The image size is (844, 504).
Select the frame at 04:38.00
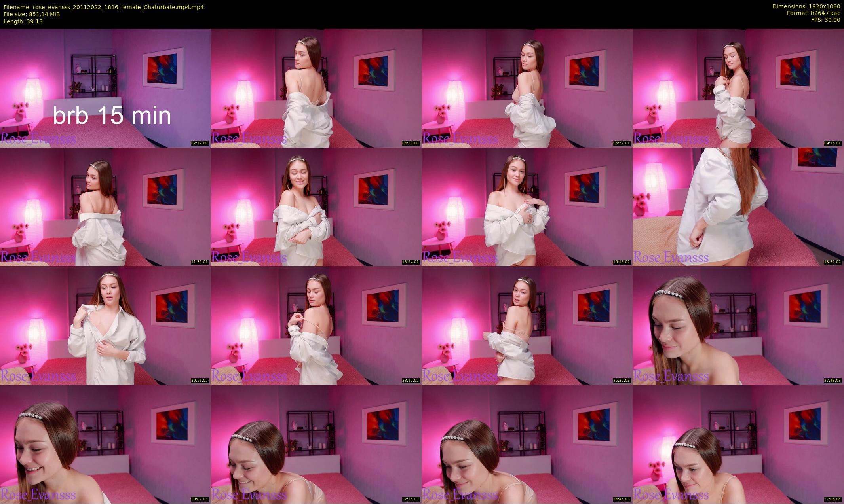tap(316, 88)
